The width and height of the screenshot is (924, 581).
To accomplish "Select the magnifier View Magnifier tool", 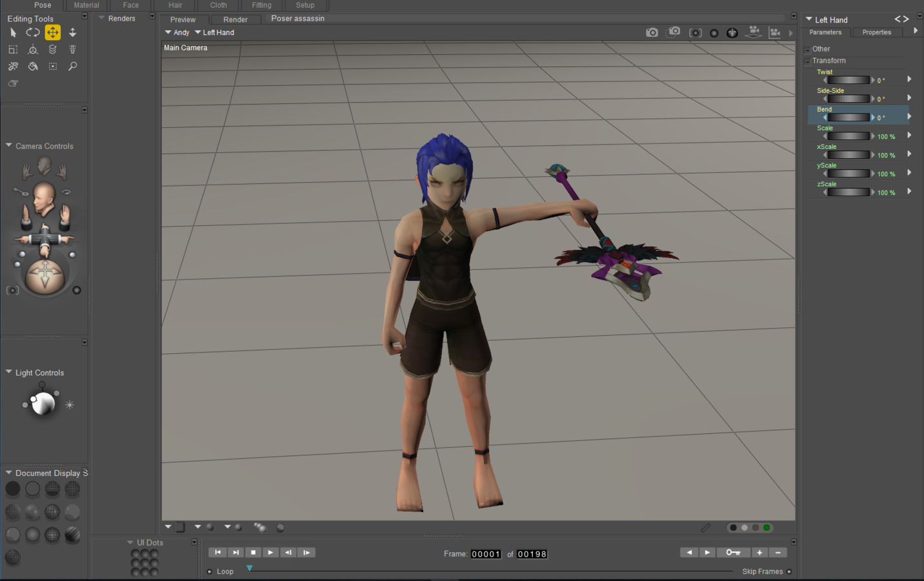I will 73,66.
